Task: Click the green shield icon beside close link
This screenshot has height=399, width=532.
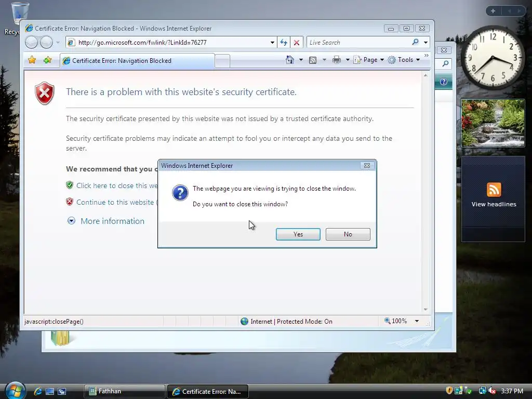Action: pyautogui.click(x=70, y=185)
